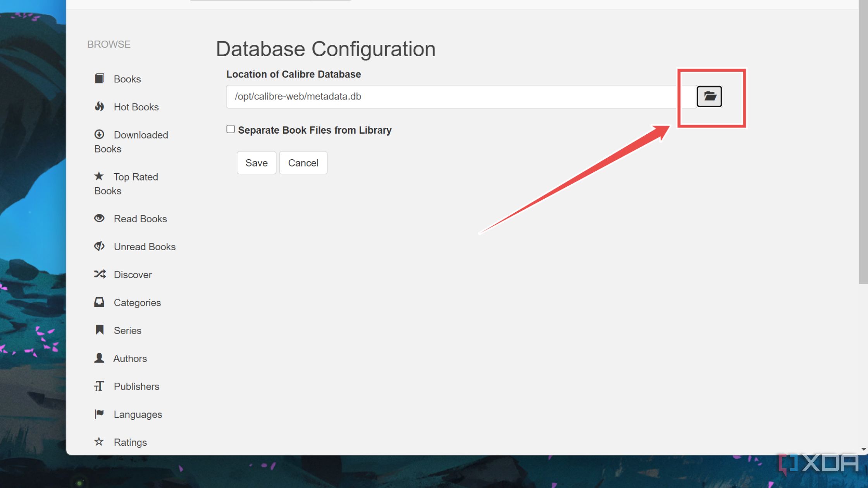Viewport: 868px width, 488px height.
Task: Expand Series navigation in sidebar
Action: [127, 330]
